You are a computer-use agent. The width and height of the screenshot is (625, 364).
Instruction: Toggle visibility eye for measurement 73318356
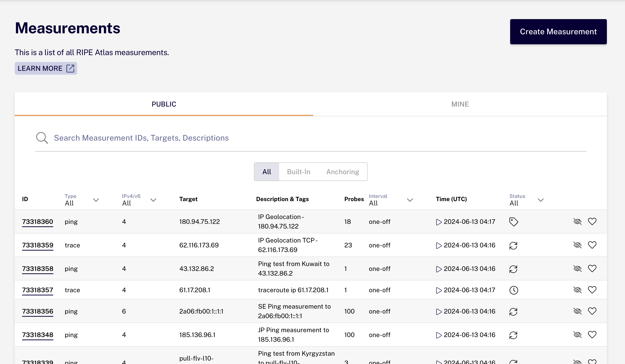[x=578, y=311]
